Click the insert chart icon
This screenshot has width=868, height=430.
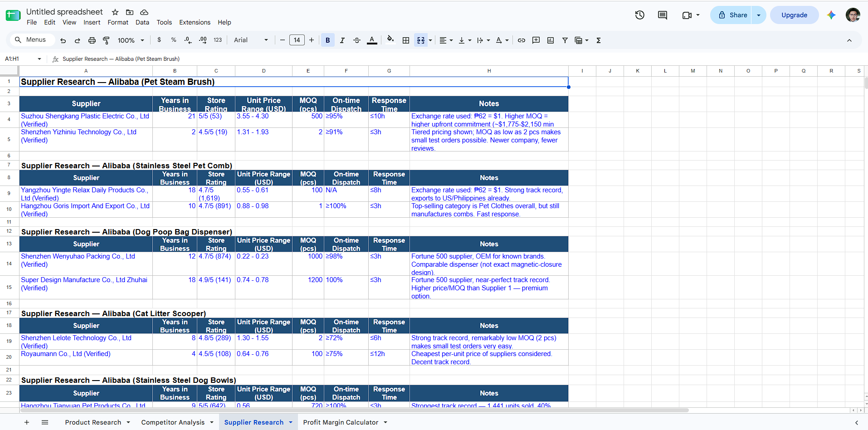click(x=551, y=40)
